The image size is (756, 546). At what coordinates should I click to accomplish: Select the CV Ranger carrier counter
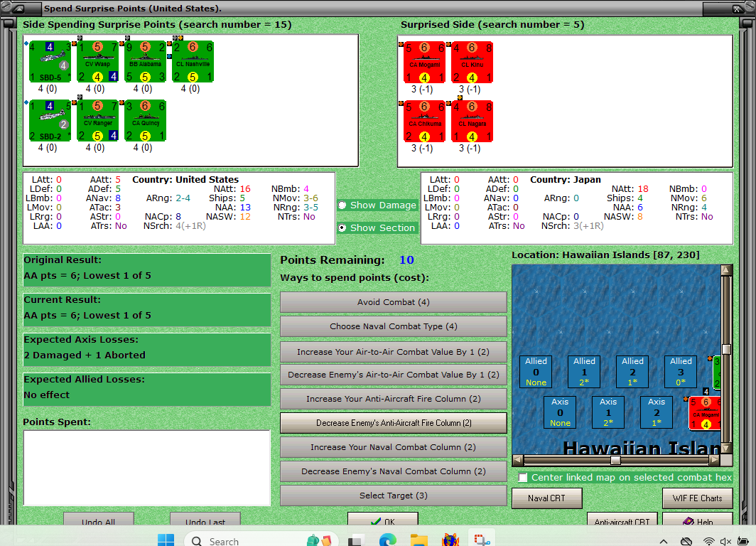pos(97,121)
